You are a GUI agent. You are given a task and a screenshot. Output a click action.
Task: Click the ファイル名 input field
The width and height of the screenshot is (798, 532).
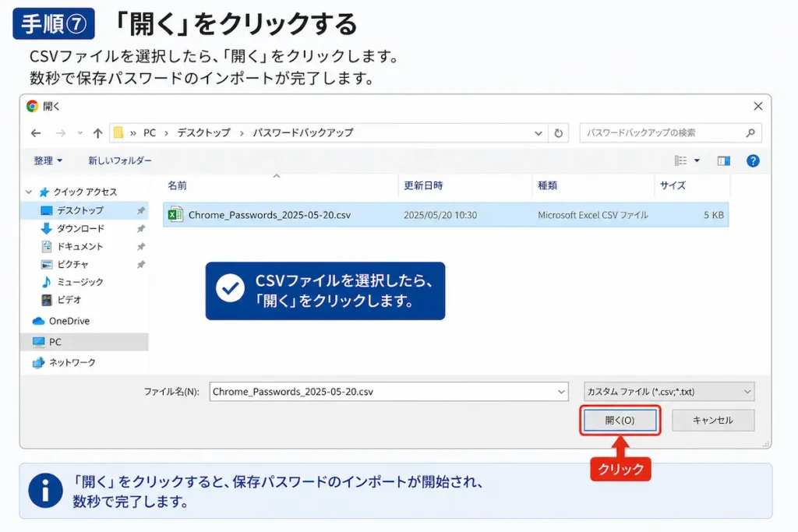389,392
